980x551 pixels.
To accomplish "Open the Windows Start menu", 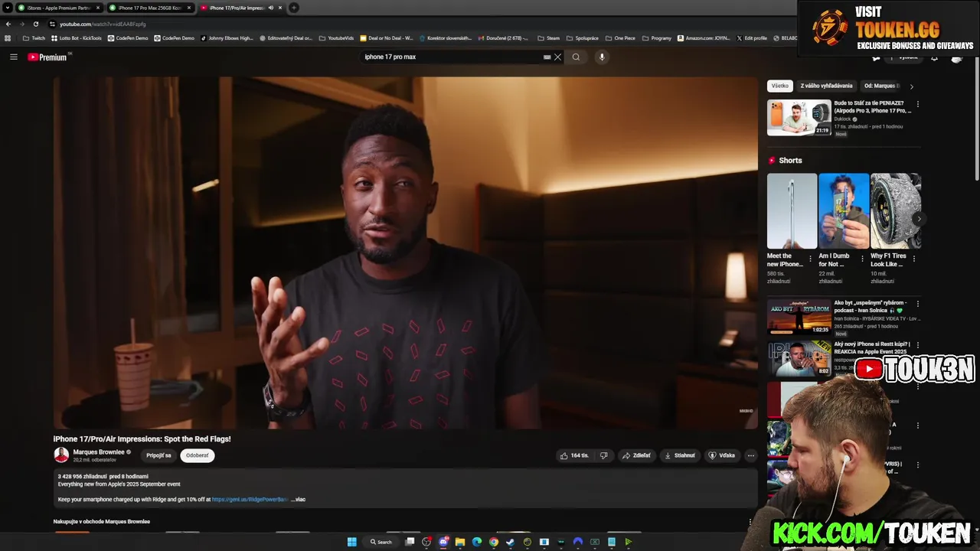I will 352,542.
